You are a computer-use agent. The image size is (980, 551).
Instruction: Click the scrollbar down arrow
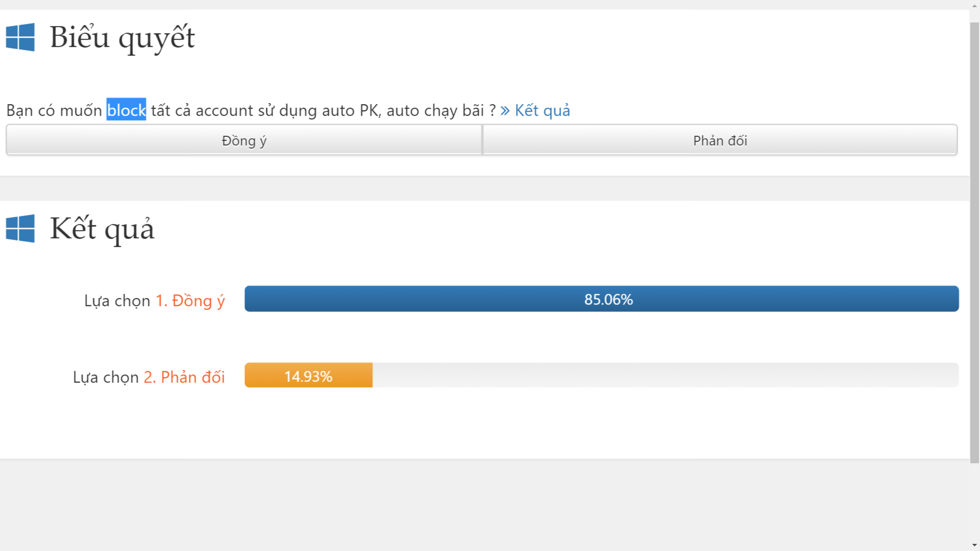974,545
